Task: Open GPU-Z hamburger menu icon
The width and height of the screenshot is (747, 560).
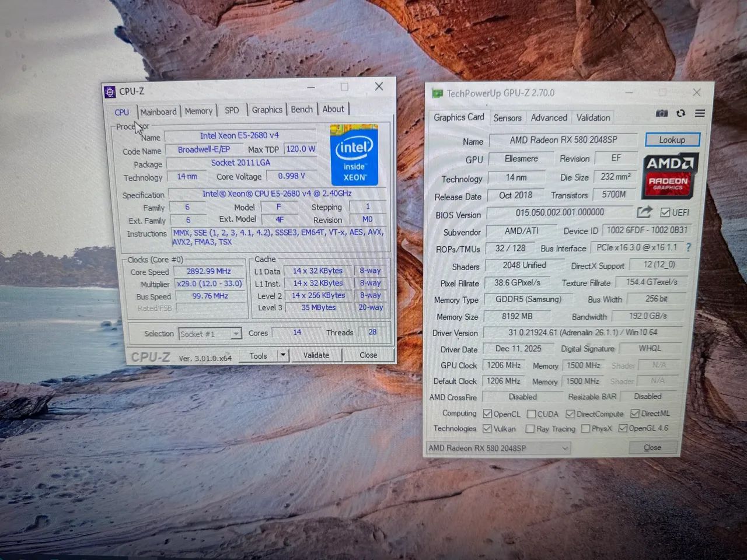Action: [x=700, y=113]
